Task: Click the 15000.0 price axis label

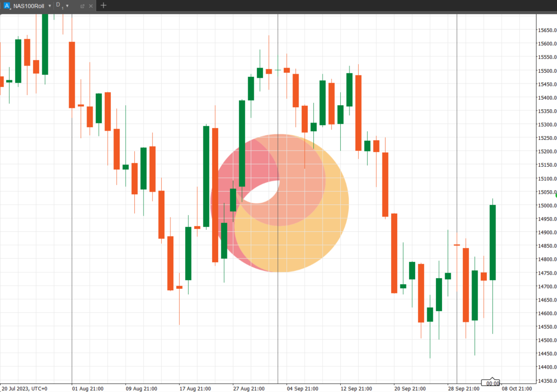Action: pos(547,205)
